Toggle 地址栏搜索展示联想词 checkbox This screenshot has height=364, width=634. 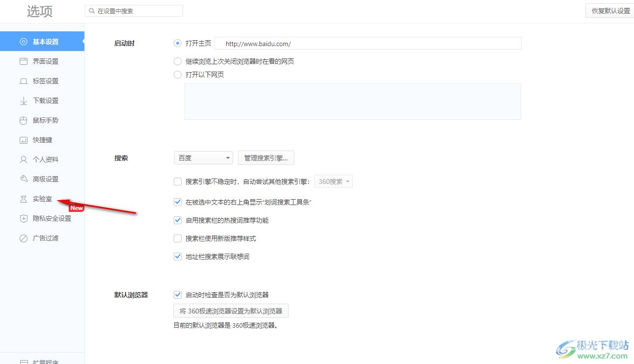coord(178,257)
